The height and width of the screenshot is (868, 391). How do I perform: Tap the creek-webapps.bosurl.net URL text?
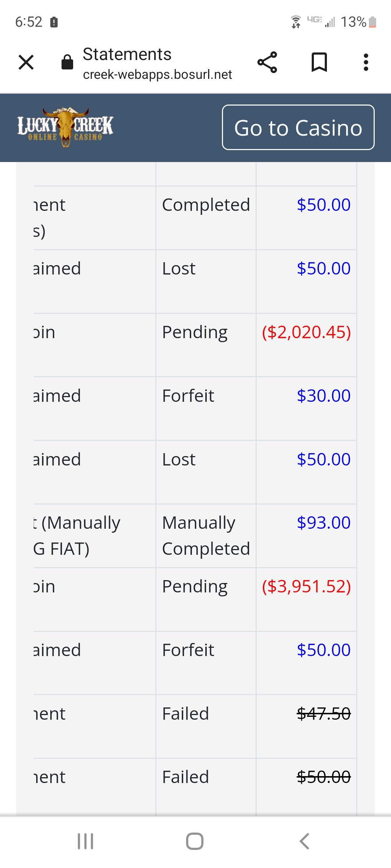click(157, 75)
